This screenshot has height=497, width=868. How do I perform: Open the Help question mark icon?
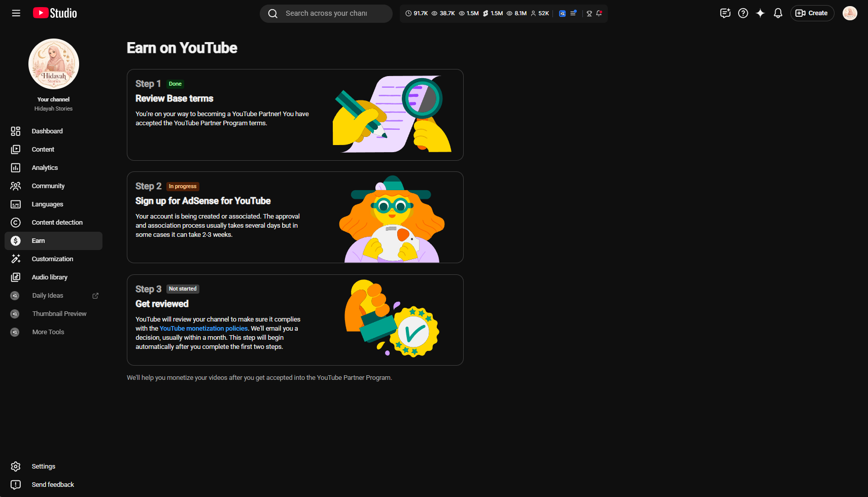coord(743,13)
